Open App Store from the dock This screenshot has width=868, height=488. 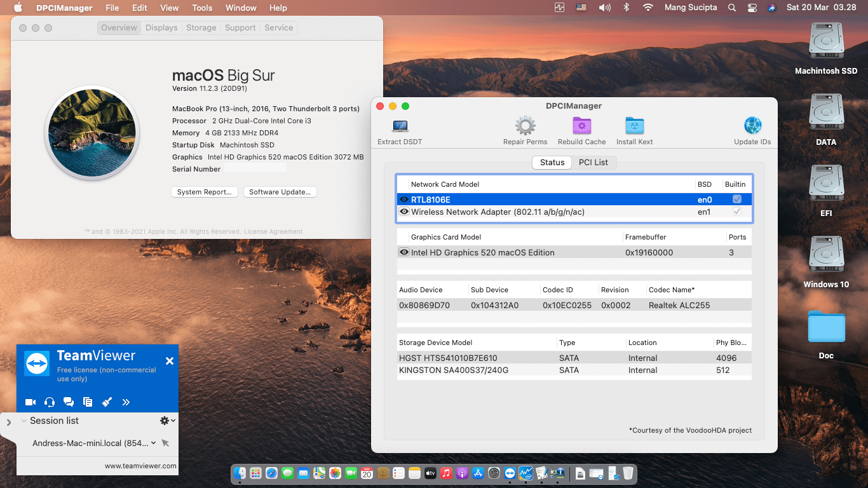click(478, 473)
